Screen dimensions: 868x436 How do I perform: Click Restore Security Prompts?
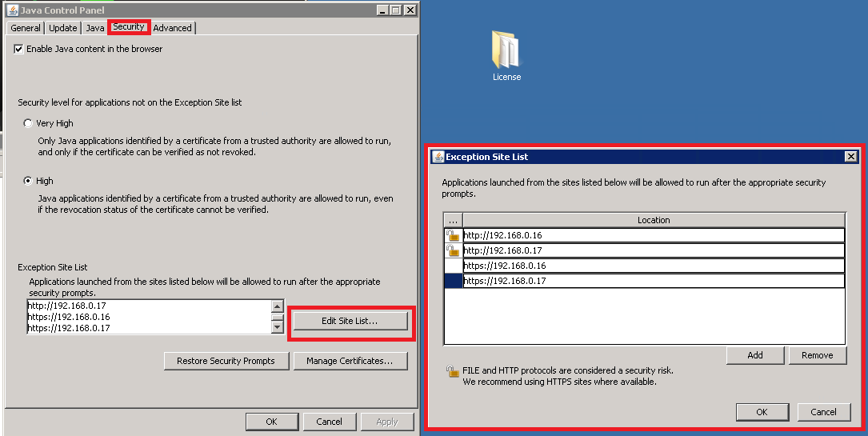click(226, 361)
